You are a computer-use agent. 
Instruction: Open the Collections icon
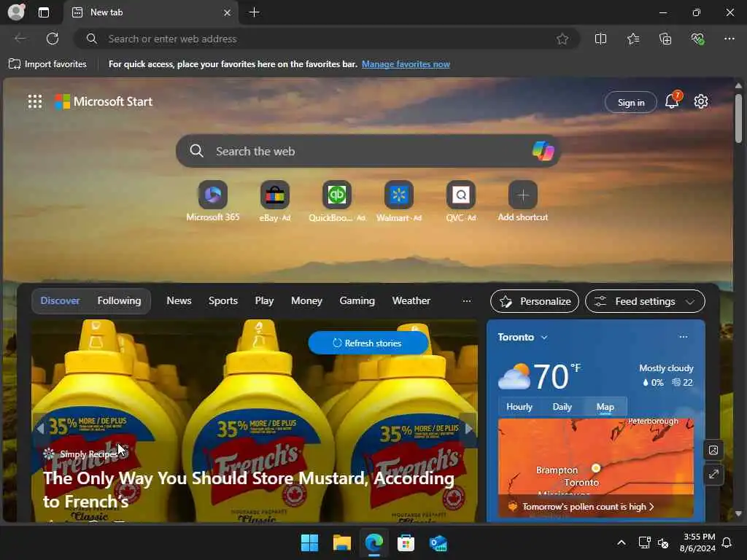(x=665, y=39)
